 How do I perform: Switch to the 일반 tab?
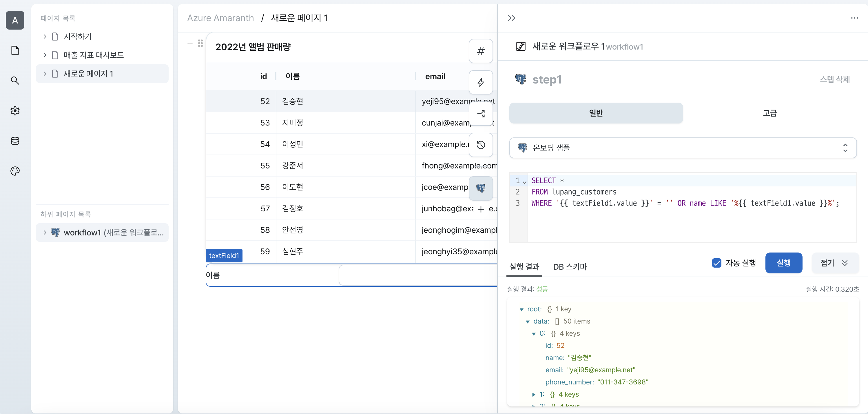(596, 113)
